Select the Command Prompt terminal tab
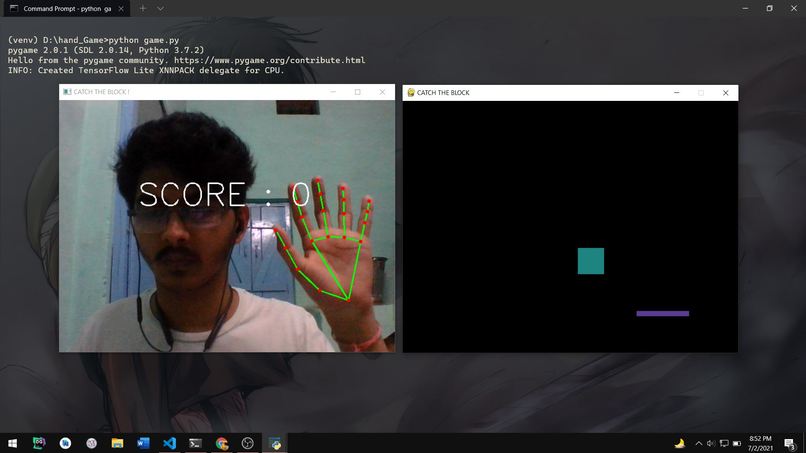Viewport: 806px width, 453px height. click(x=67, y=9)
